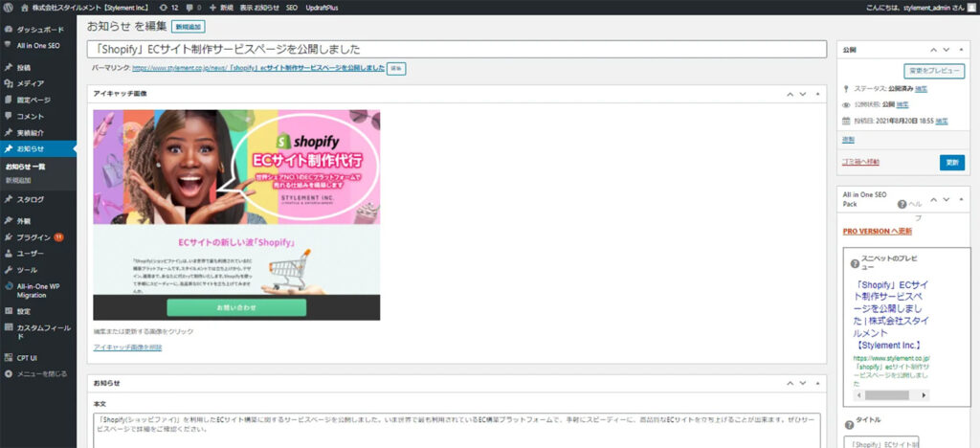Open All-in-One WP Migration in sidebar
This screenshot has height=448, width=980.
[x=38, y=291]
